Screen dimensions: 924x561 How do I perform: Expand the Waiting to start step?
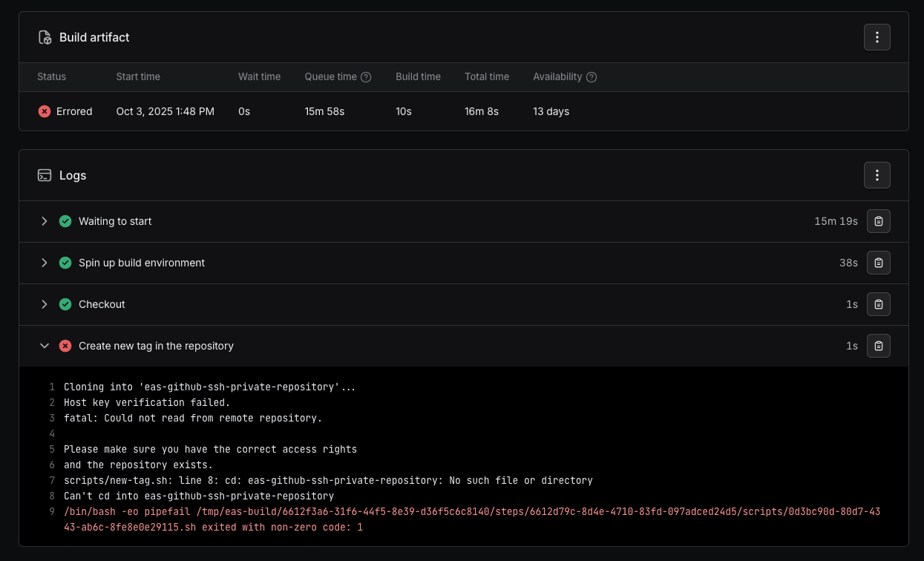pos(45,221)
